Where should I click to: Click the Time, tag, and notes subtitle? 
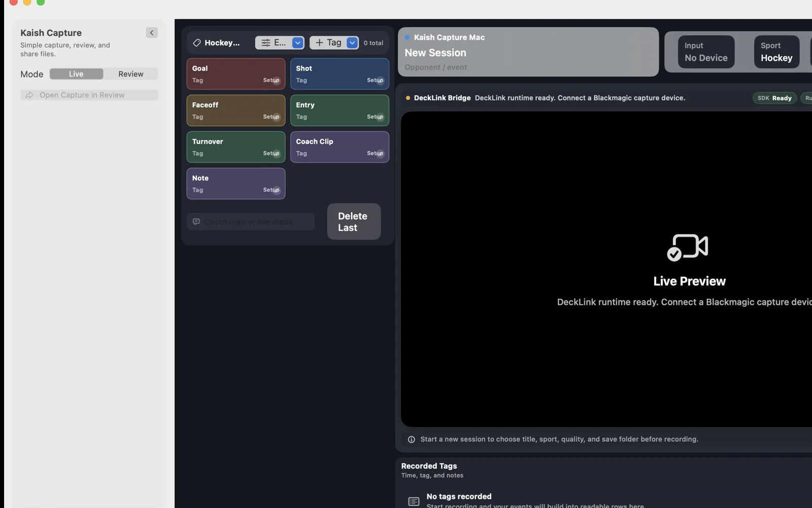(432, 475)
